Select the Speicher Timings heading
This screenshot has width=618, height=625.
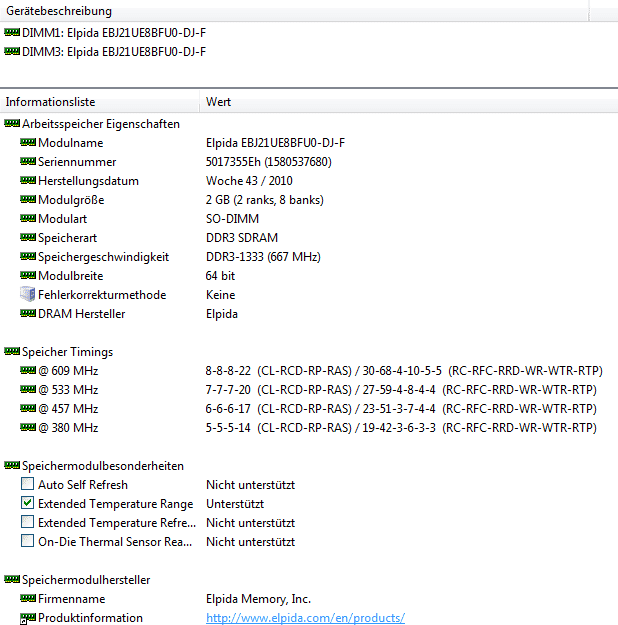point(67,352)
